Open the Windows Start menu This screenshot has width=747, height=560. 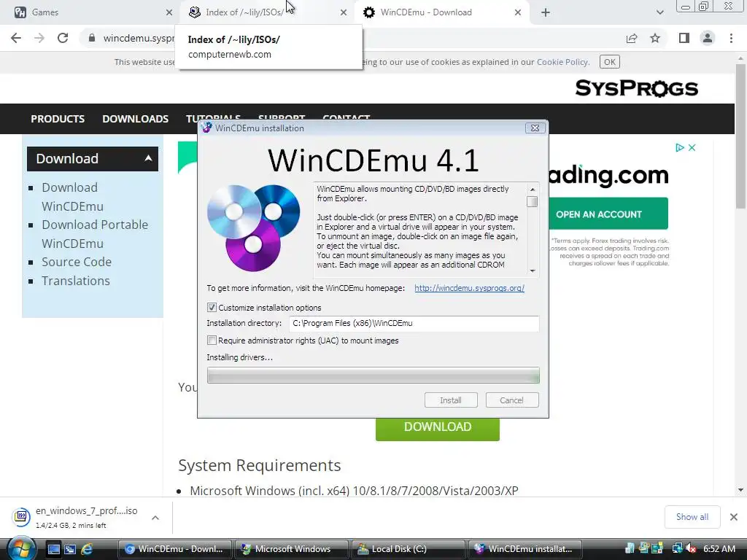click(x=21, y=548)
